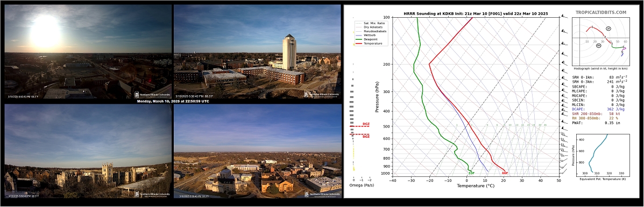Click the sun in top-left webcam view
Screen dimensions: 644x207
click(x=45, y=32)
